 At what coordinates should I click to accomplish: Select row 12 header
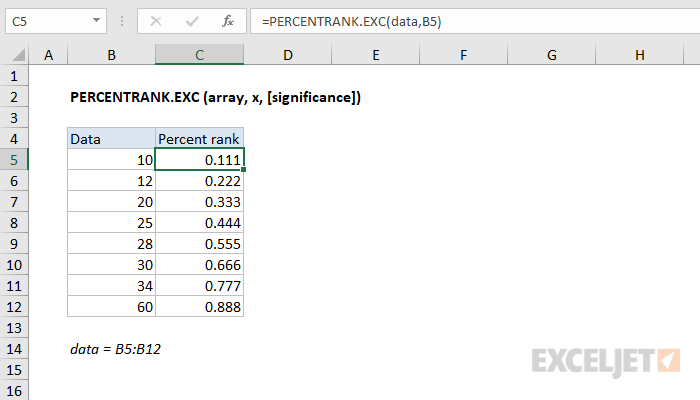tap(14, 307)
